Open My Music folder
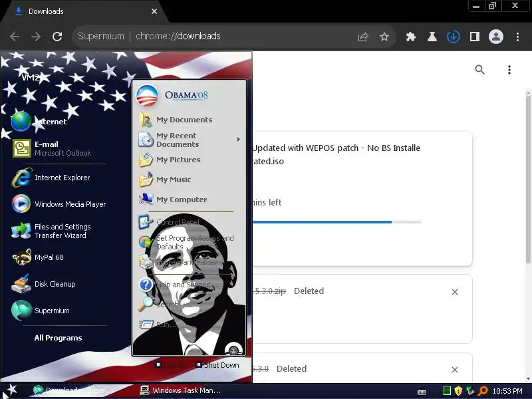Screen dimensions: 532x399 165,180
